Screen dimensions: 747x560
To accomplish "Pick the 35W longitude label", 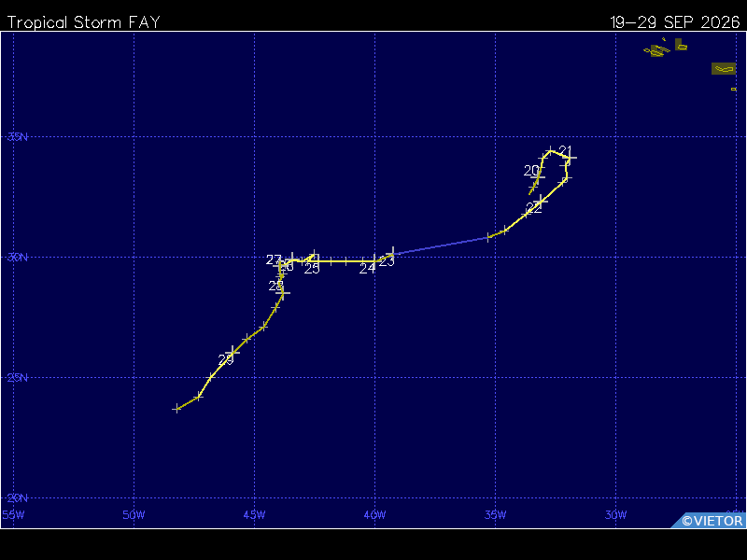I will coord(496,515).
